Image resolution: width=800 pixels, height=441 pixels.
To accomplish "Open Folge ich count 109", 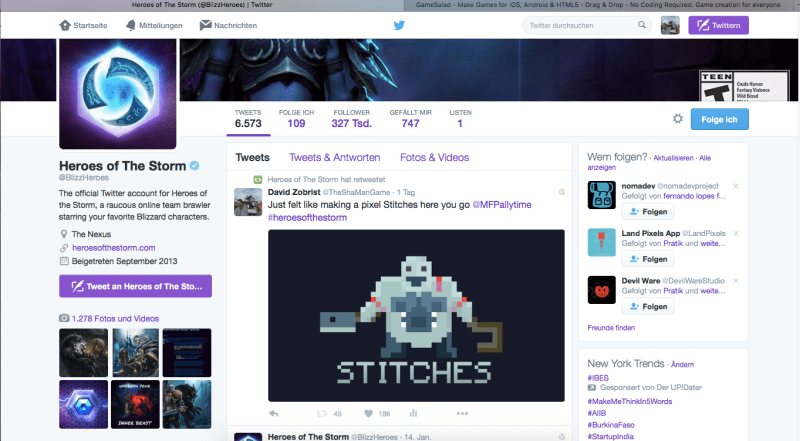I will click(296, 119).
